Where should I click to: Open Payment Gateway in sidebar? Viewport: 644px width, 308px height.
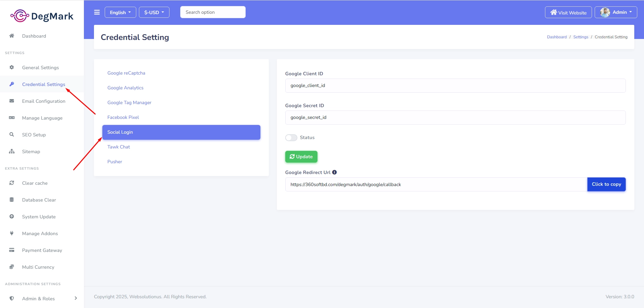(x=42, y=250)
